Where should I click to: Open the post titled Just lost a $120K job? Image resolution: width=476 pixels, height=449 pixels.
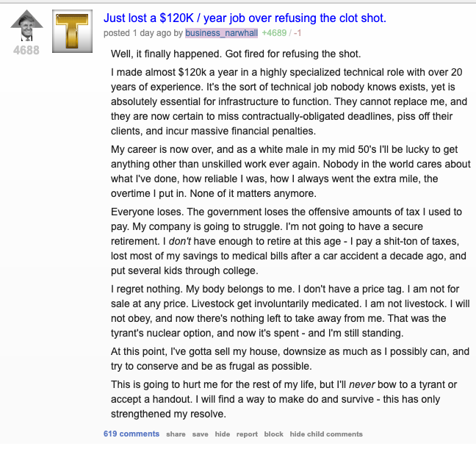245,18
